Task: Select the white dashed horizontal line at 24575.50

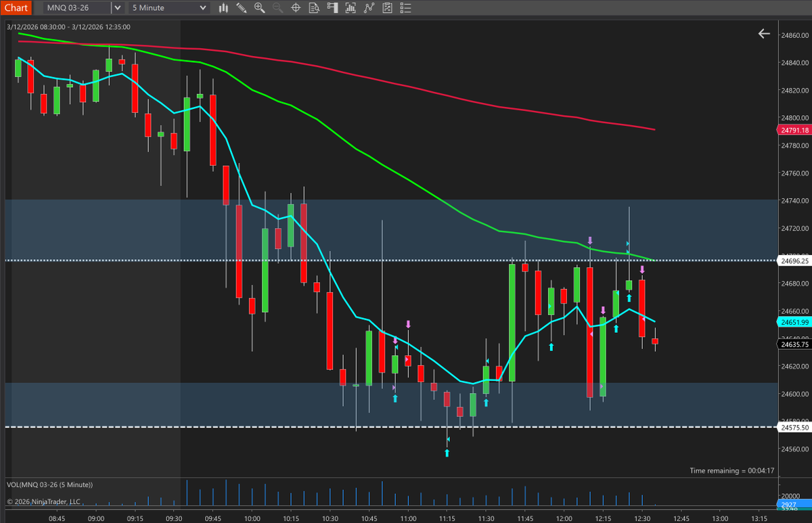Action: (x=391, y=427)
